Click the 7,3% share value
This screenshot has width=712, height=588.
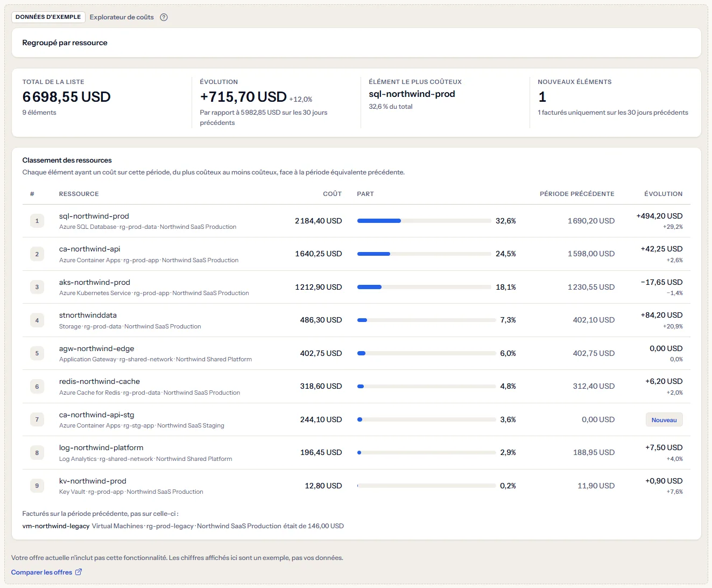click(x=508, y=320)
